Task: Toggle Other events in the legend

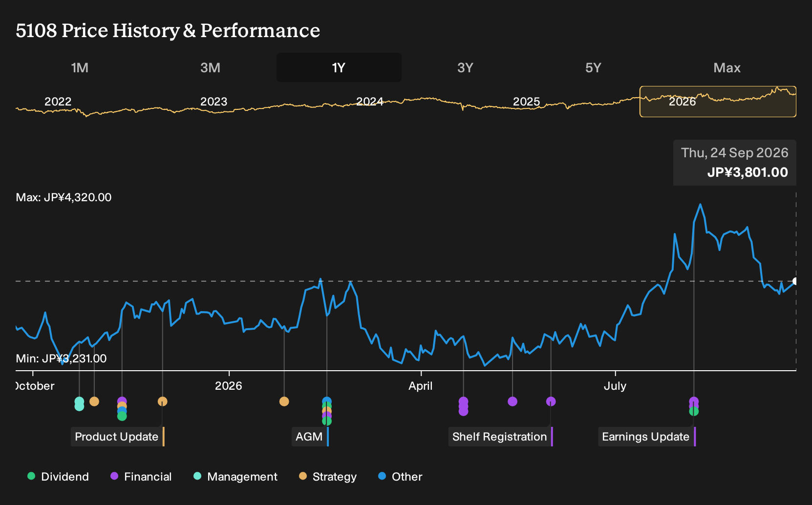Action: pos(400,477)
